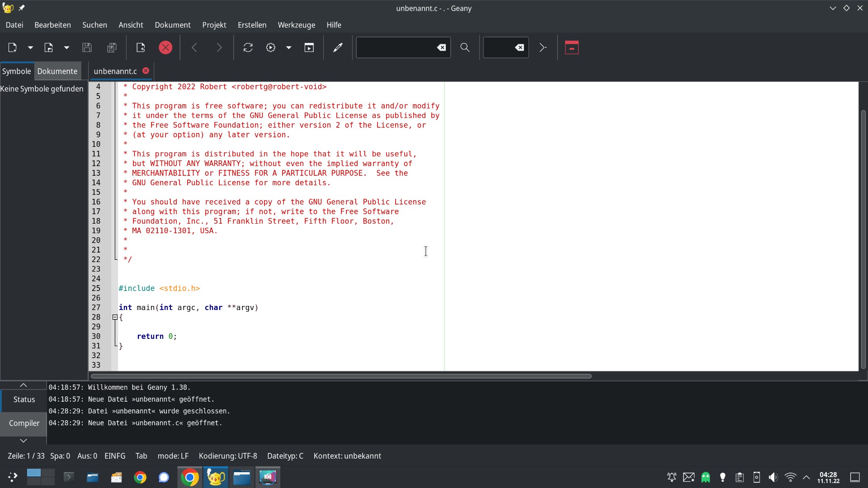Close the unbenannt.c document tab
Screen dimensions: 868x488
[146, 71]
